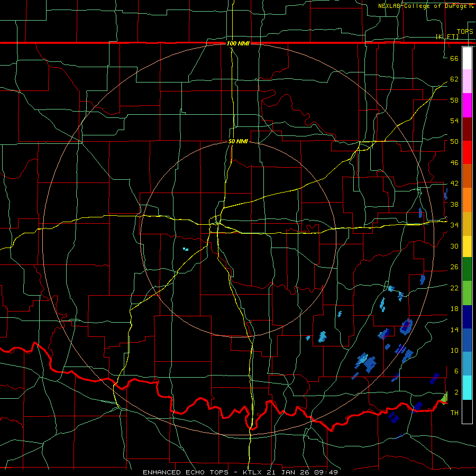Select the 38 value on the legend
Image resolution: width=476 pixels, height=476 pixels.
454,204
